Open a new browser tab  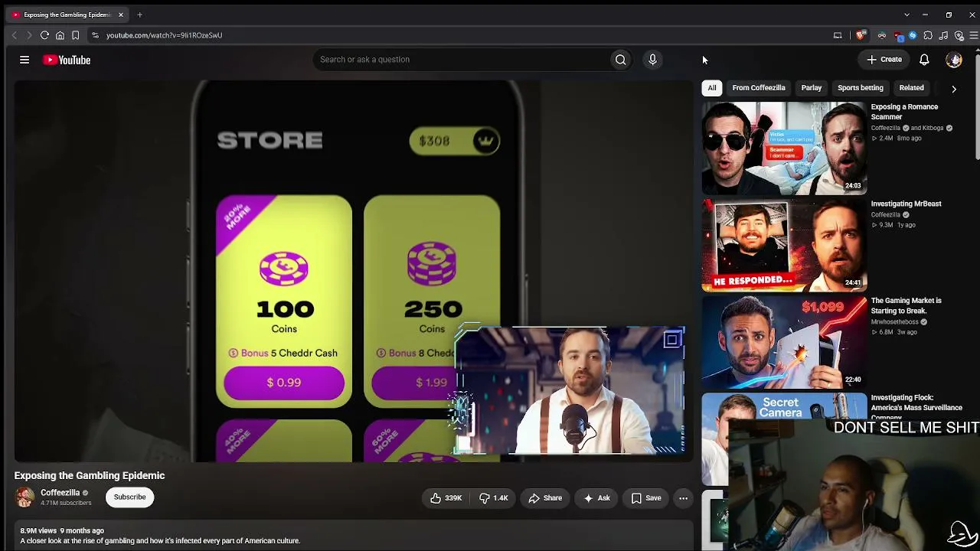(139, 15)
